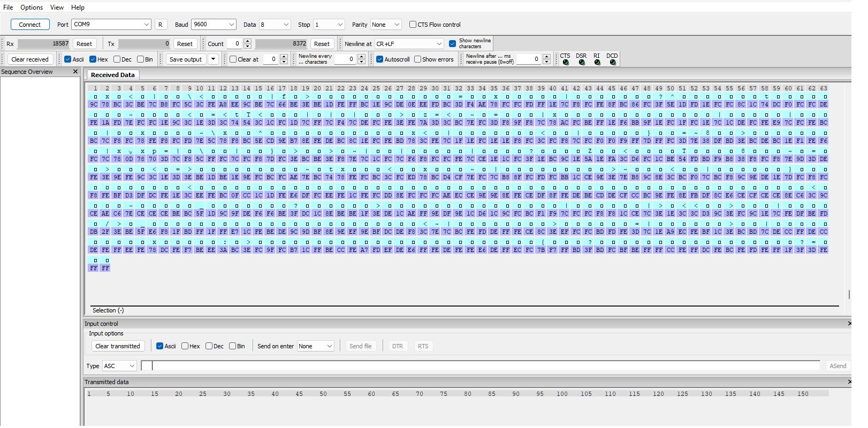Click the Send file button
Screen dimensions: 868x428
click(x=360, y=346)
